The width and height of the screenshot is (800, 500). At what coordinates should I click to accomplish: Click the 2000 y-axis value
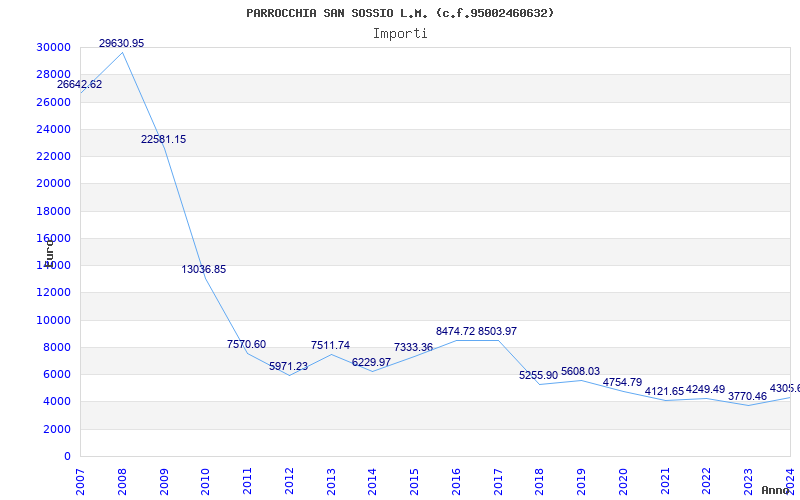pyautogui.click(x=57, y=430)
